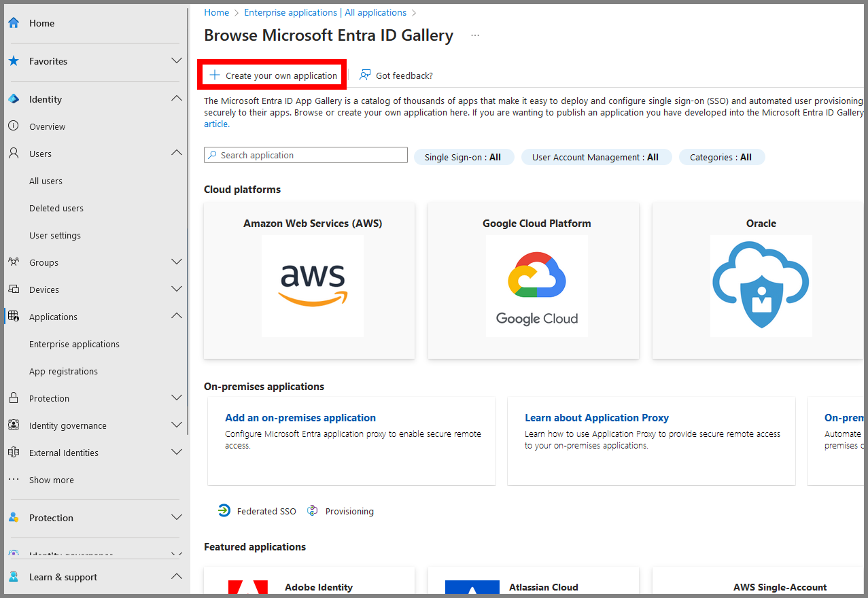This screenshot has width=868, height=598.
Task: Click the Favorites star icon
Action: click(14, 61)
